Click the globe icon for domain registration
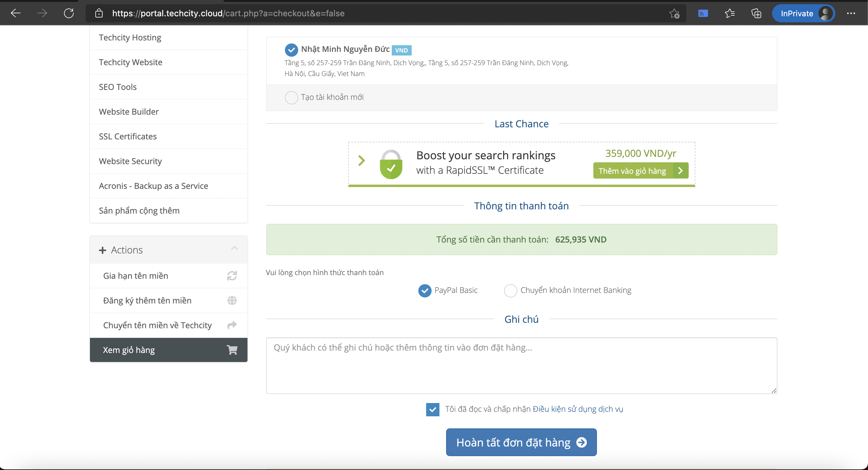This screenshot has height=470, width=868. (x=232, y=300)
